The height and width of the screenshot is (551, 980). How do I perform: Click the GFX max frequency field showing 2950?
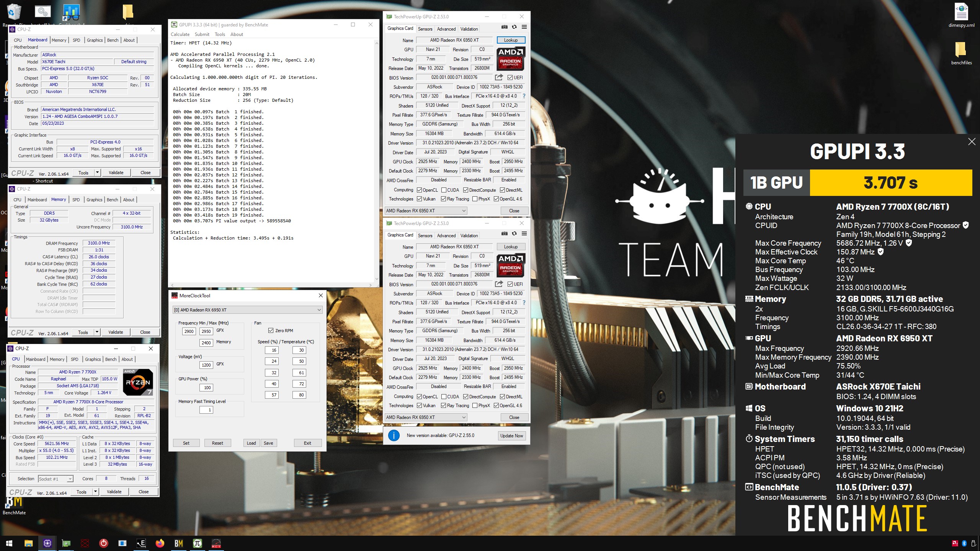coord(206,331)
